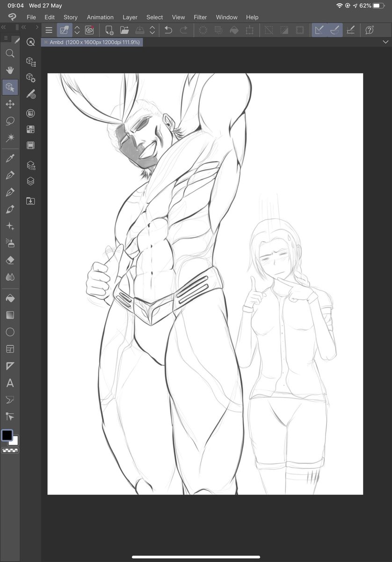Select the Move layer tool

(10, 104)
